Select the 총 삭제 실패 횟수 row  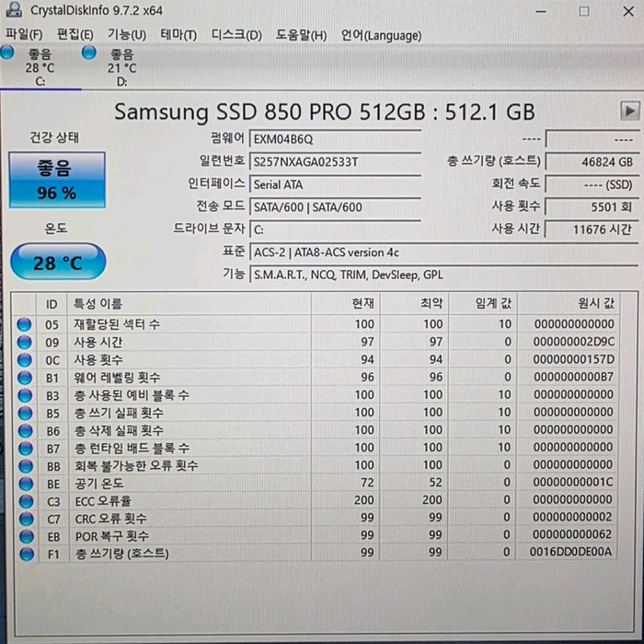click(316, 430)
